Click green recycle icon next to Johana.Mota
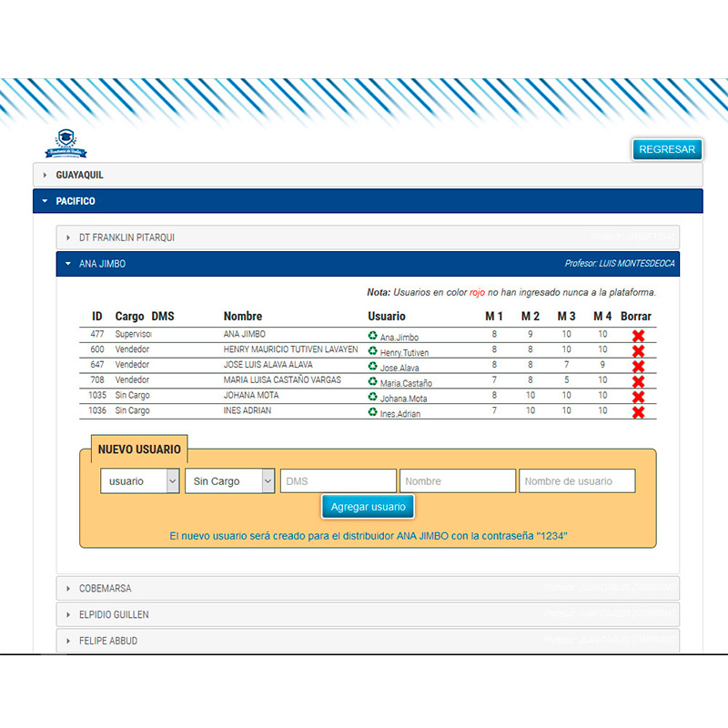The image size is (728, 728). pos(372,397)
